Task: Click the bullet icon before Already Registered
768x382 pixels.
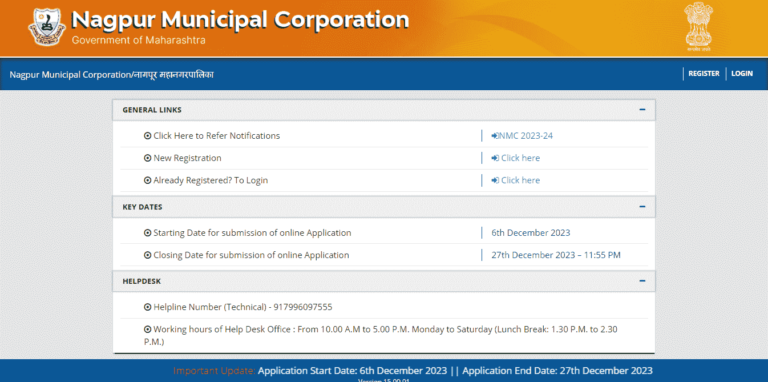Action: [x=147, y=180]
